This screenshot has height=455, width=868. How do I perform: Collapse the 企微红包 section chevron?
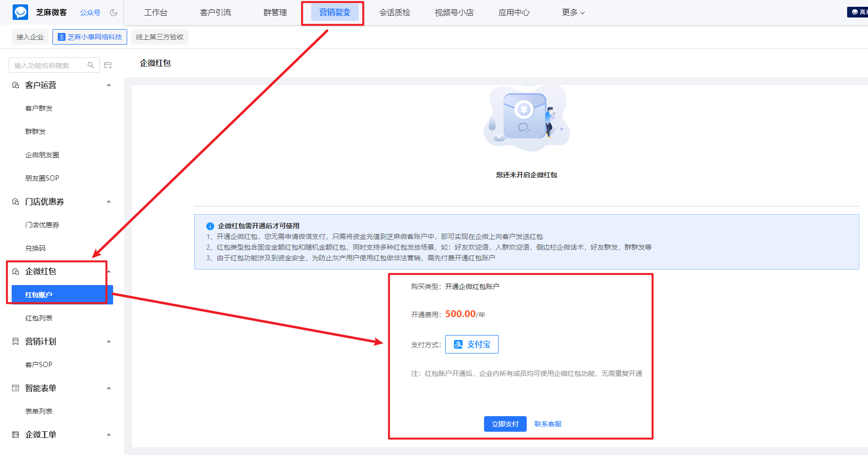point(109,271)
